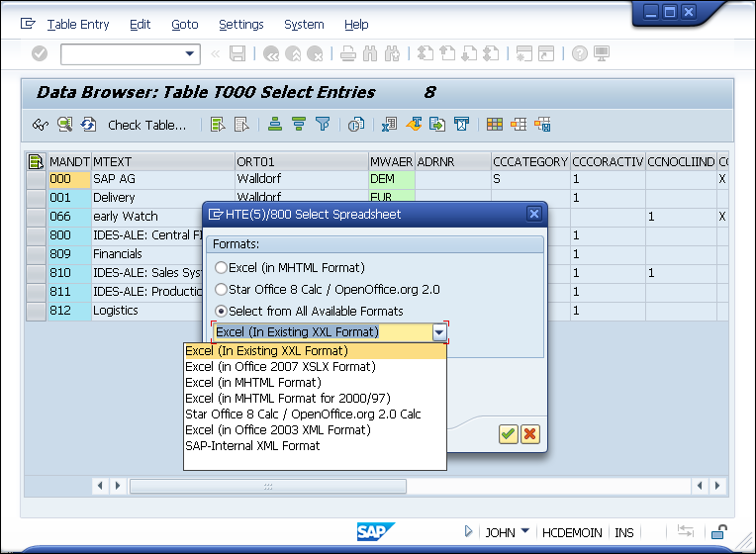
Task: Select the row marker for client 812
Action: pyautogui.click(x=37, y=311)
